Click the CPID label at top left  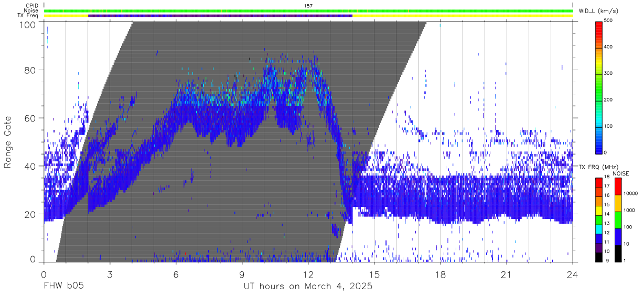(33, 5)
